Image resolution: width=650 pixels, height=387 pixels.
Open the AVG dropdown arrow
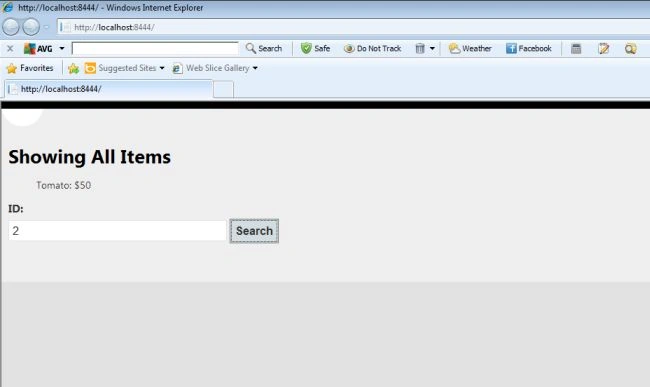pyautogui.click(x=62, y=48)
